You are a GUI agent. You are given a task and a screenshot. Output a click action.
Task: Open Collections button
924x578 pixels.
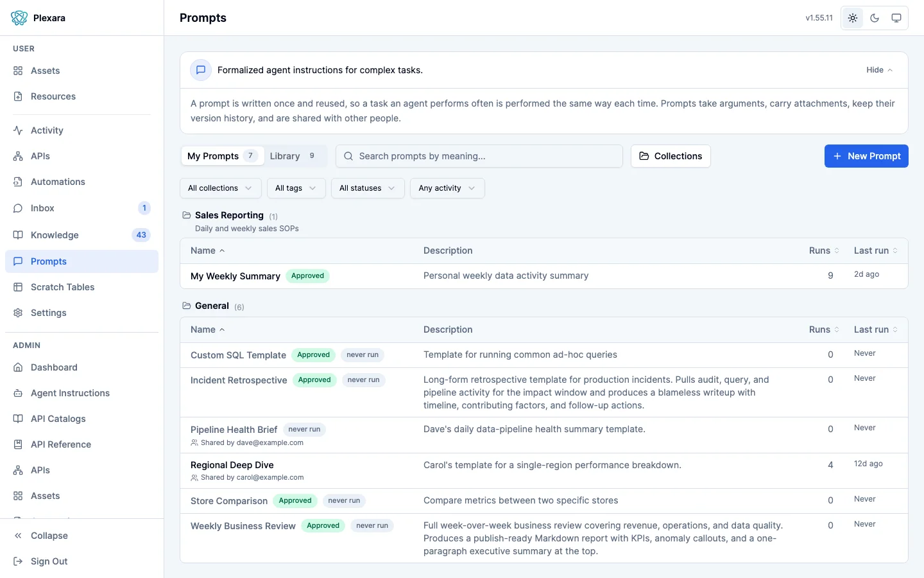[x=671, y=156]
